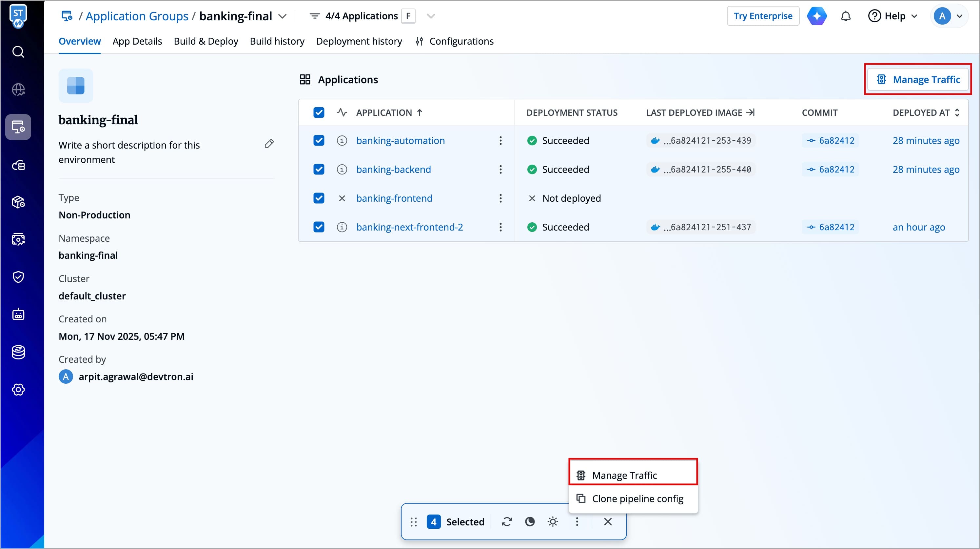
Task: Expand the banking-final breadcrumb dropdown
Action: (282, 16)
